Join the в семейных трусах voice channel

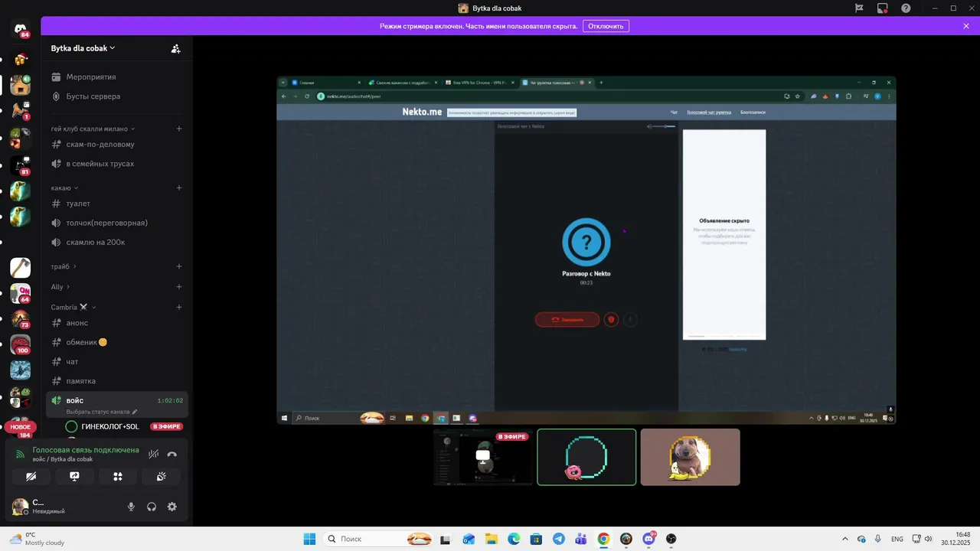(x=117, y=164)
